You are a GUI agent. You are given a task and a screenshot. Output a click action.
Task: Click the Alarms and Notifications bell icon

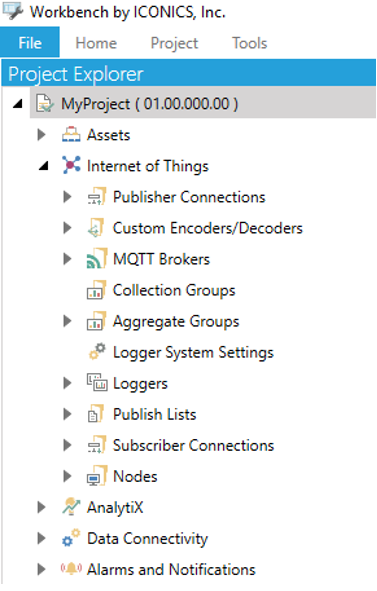tap(71, 568)
